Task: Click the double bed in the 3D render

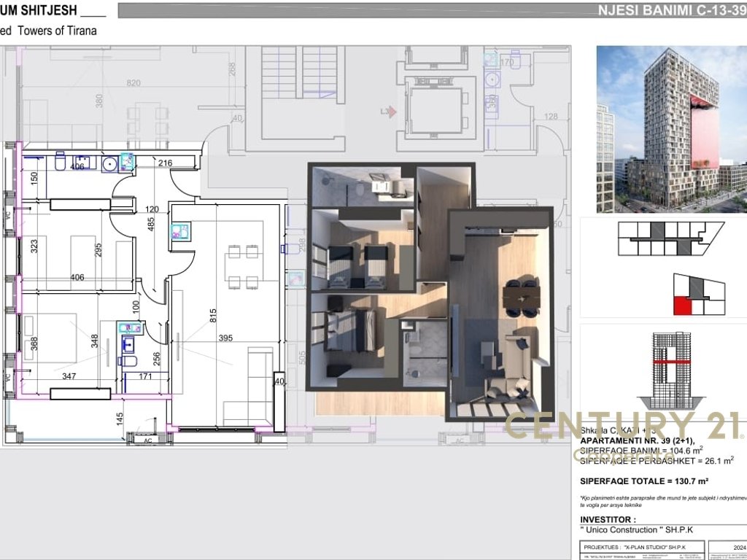Action: coord(351,330)
